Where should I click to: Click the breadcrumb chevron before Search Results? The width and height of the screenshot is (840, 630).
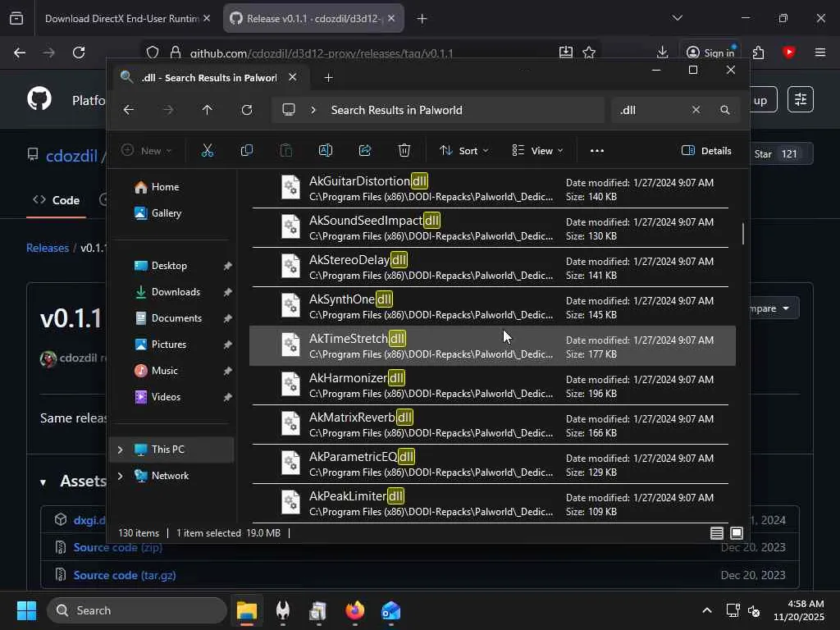(313, 110)
